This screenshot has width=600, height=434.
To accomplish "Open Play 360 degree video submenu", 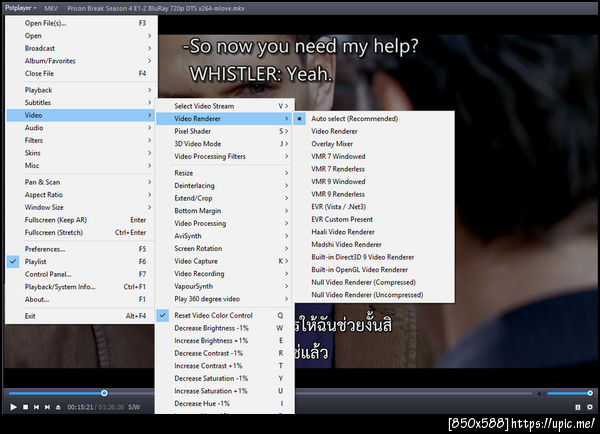I will click(225, 299).
